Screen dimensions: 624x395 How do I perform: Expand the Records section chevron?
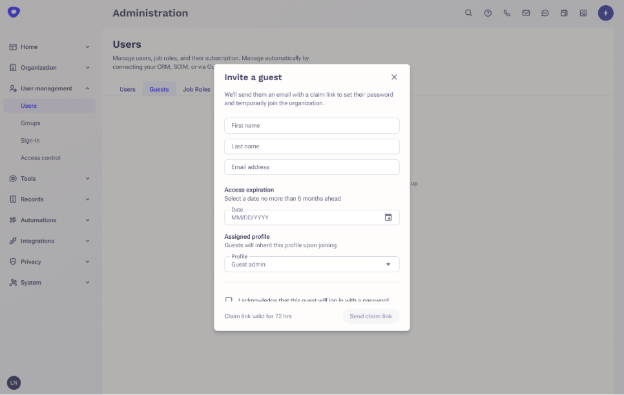pyautogui.click(x=87, y=199)
